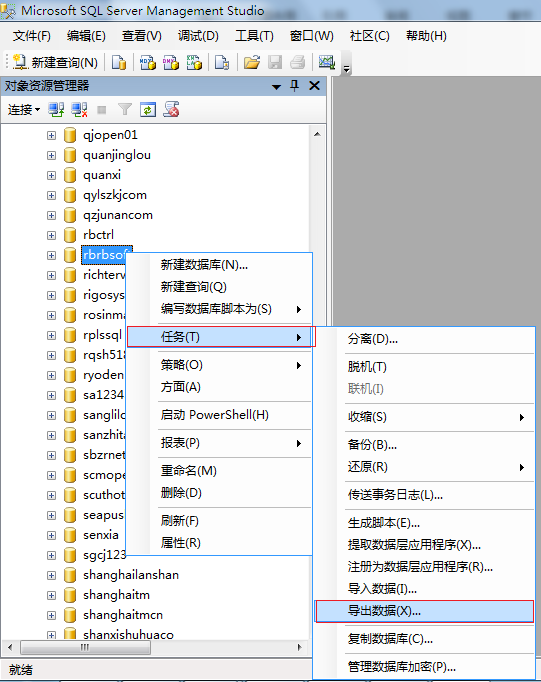Choose New Query (新建查询(Q)) in context menu
Viewport: 541px width, 682px height.
point(219,287)
